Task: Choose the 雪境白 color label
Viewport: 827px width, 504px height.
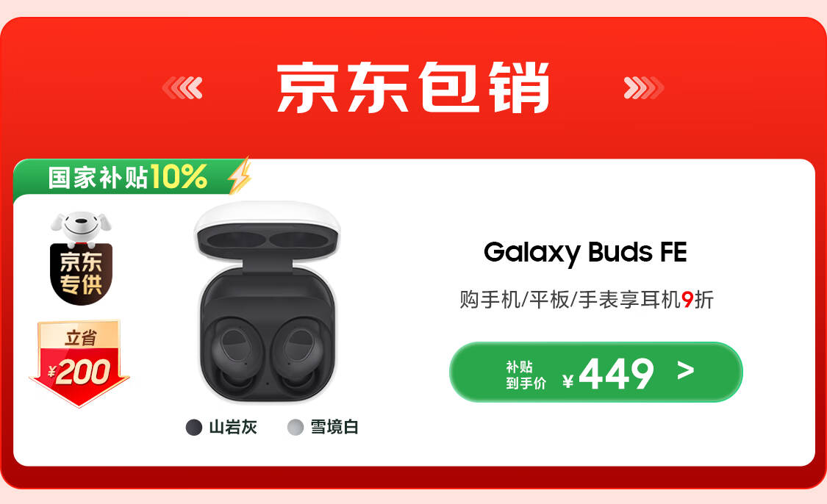Action: click(334, 427)
